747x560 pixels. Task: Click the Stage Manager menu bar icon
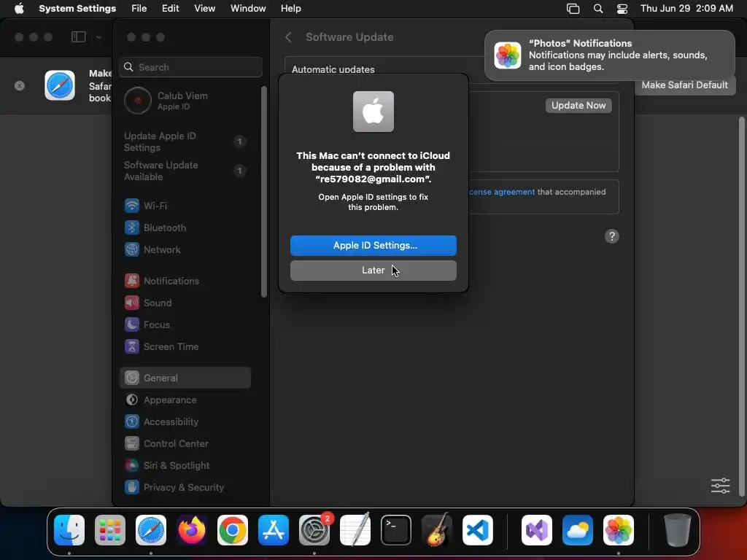(x=573, y=9)
